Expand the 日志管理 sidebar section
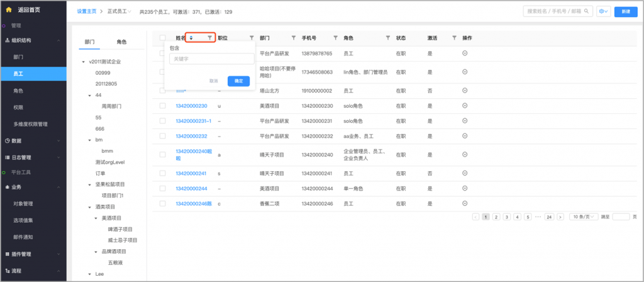Image resolution: width=644 pixels, height=282 pixels. pyautogui.click(x=31, y=157)
